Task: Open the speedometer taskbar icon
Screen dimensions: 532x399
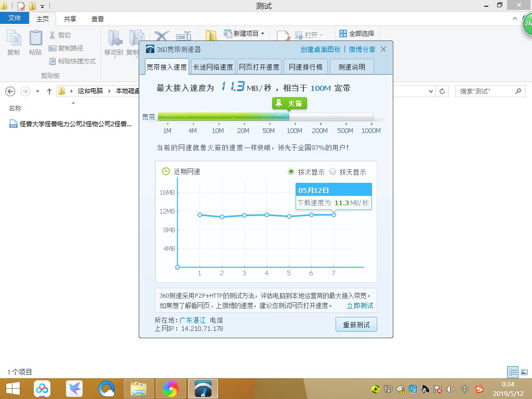Action: tap(203, 389)
